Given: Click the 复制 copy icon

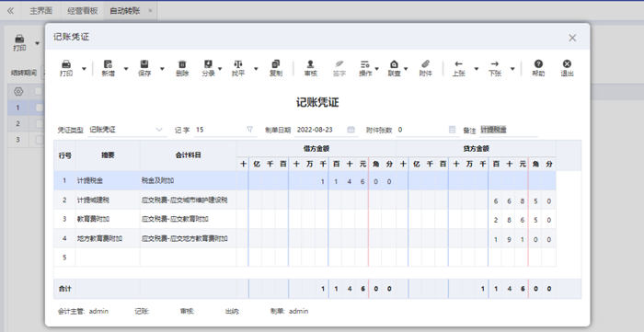Looking at the screenshot, I should pyautogui.click(x=276, y=68).
